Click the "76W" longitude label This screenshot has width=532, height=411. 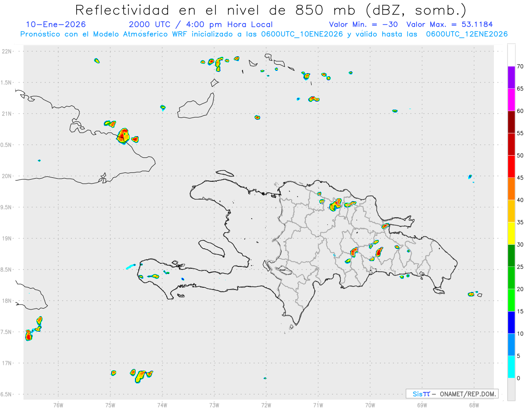58,405
